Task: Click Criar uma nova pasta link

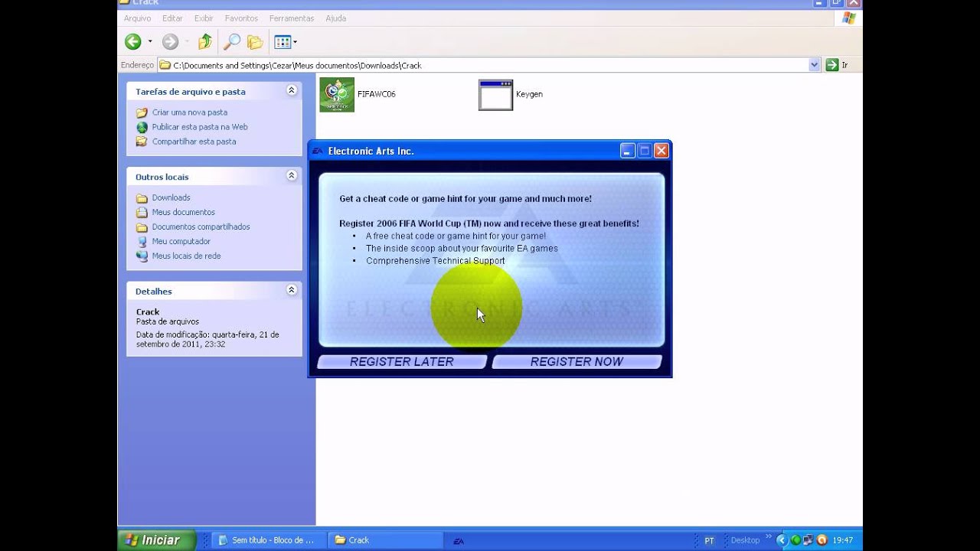Action: point(189,112)
